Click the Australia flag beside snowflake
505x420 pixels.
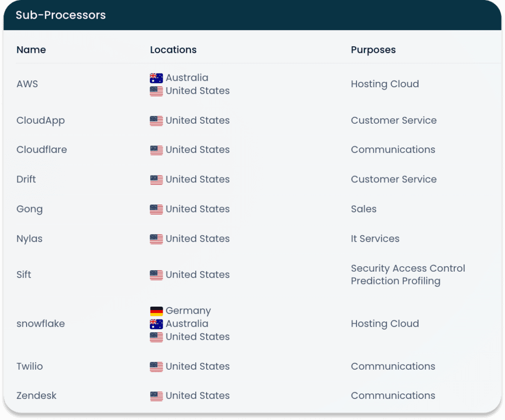(x=156, y=324)
